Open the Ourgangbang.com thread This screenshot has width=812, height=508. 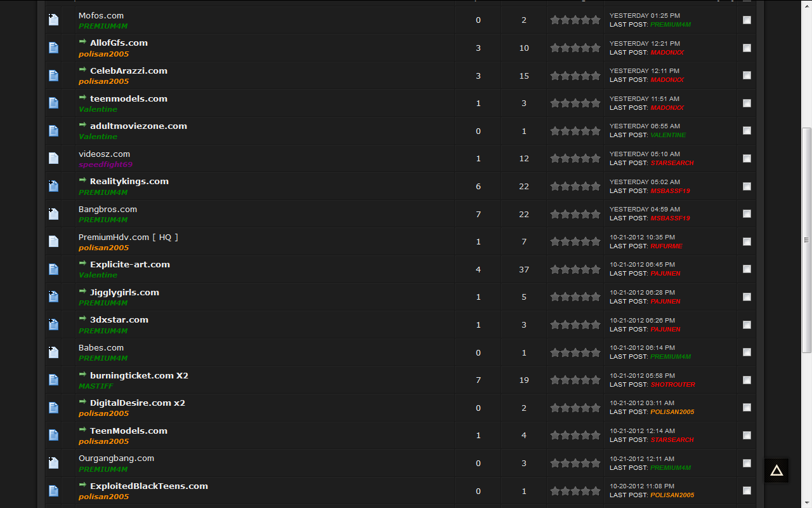click(116, 458)
